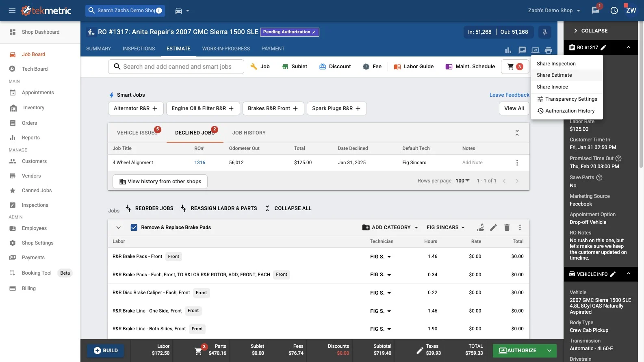Screen dimensions: 644x362
Task: Change technician for R&R Brake Pads - Front
Action: pyautogui.click(x=380, y=257)
